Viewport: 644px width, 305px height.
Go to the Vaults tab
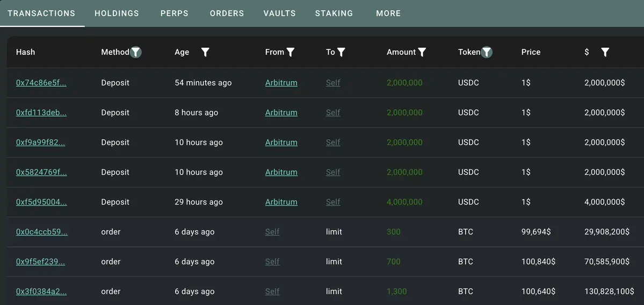click(x=279, y=13)
